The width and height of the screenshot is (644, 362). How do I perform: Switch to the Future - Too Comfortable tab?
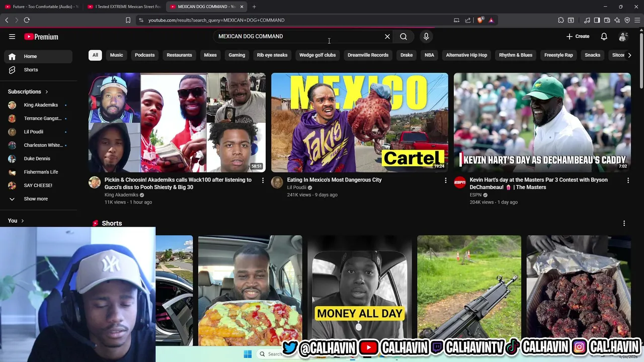41,7
